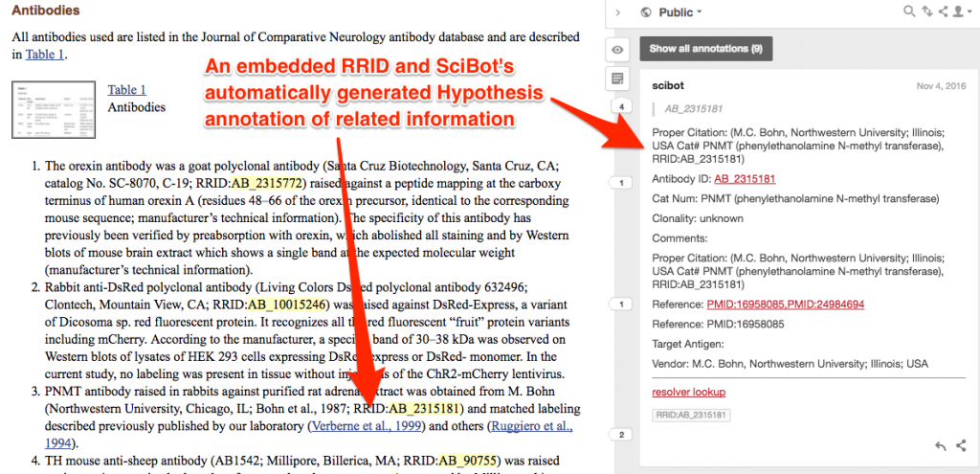The image size is (980, 474).
Task: Click the Antibody ID AB_2315181 link
Action: point(745,179)
